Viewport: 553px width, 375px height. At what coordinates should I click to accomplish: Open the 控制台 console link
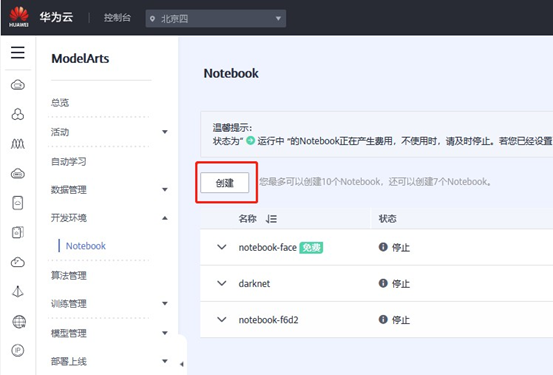[x=117, y=18]
